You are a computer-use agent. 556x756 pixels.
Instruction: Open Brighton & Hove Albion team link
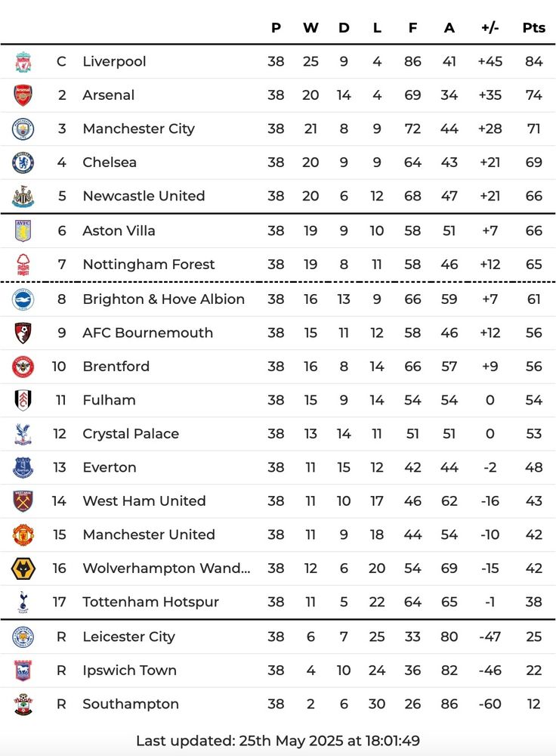click(164, 299)
